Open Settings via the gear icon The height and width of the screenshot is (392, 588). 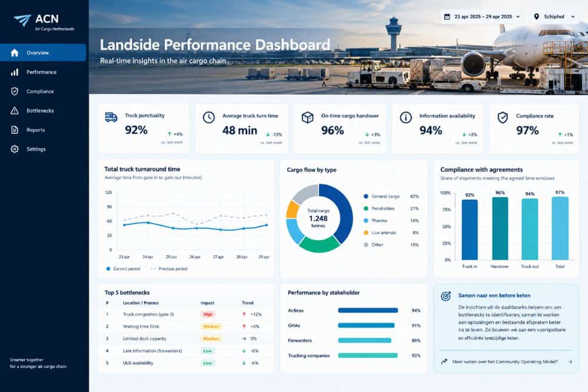(x=15, y=149)
